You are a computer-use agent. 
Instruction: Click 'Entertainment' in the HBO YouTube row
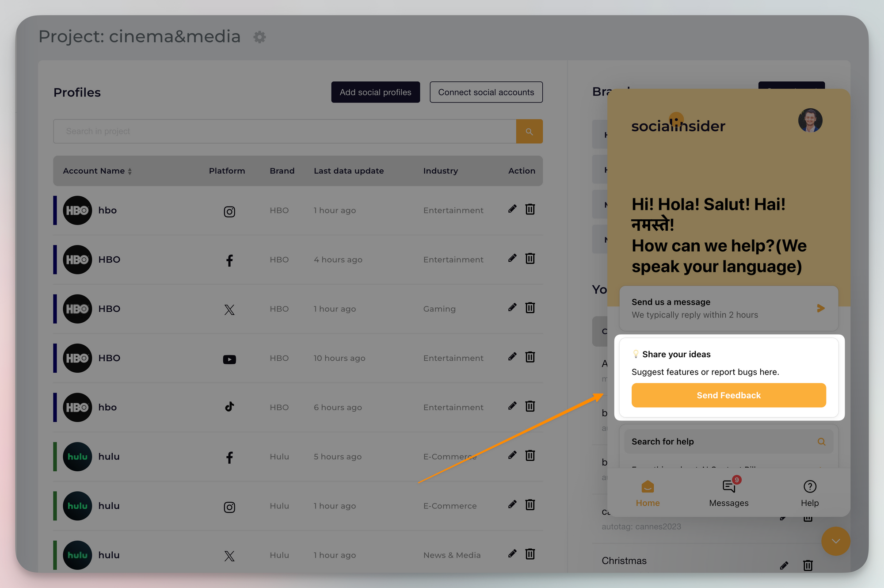point(453,358)
